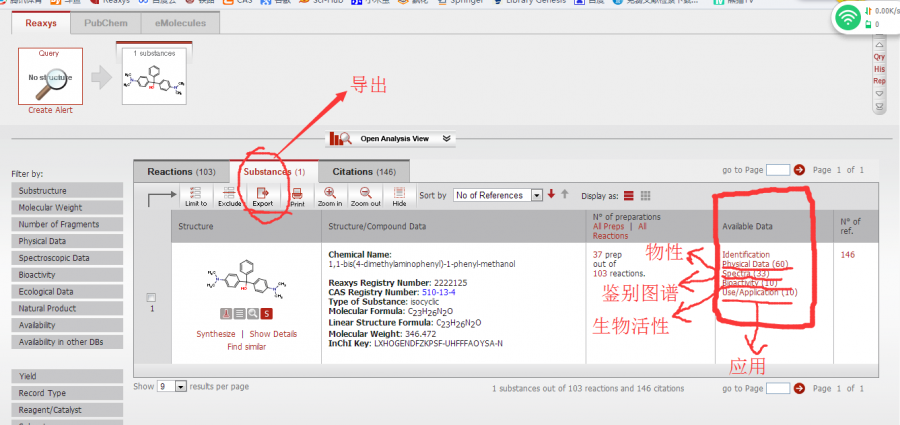Click the All Reactions link

[618, 231]
